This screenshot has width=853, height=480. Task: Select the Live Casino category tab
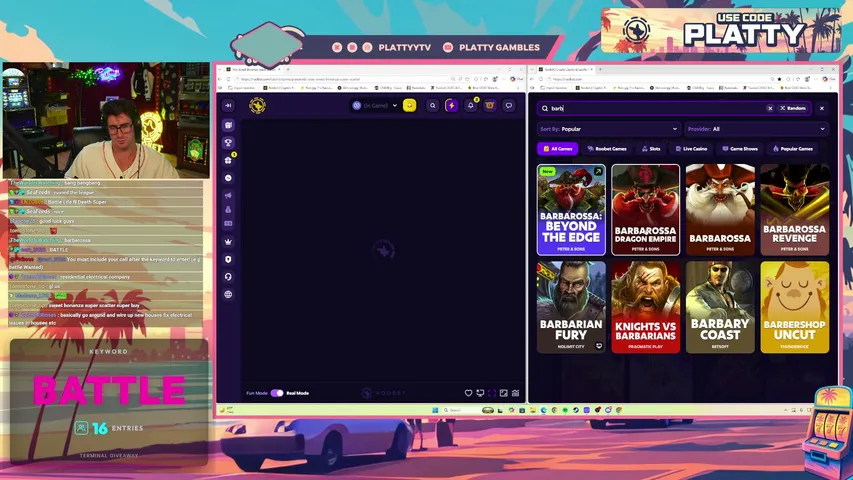(691, 149)
